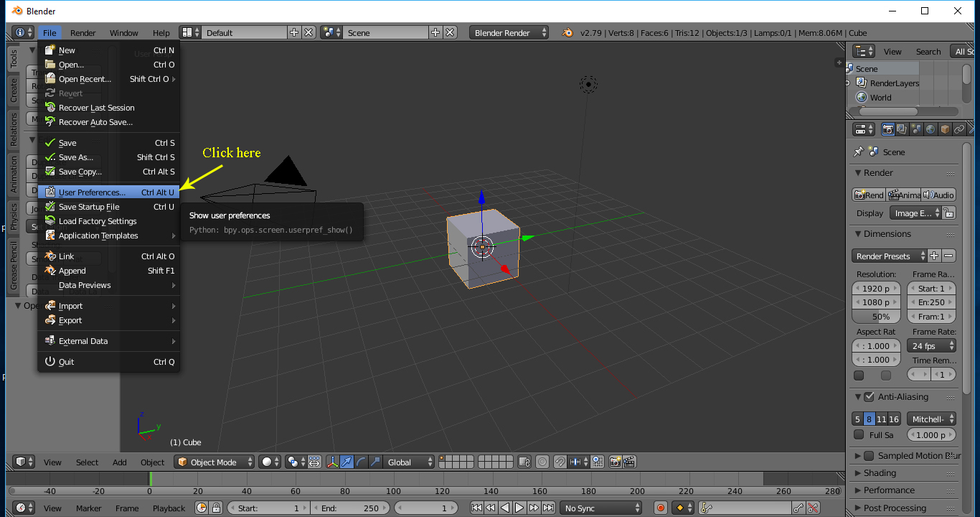Open the Render Presets dropdown
Image resolution: width=980 pixels, height=517 pixels.
click(886, 256)
